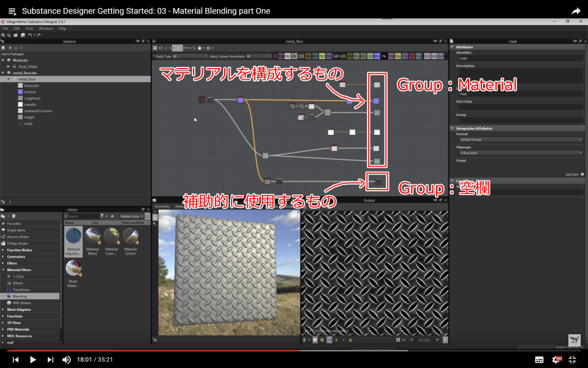
Task: Mute the video volume
Action: click(x=66, y=360)
